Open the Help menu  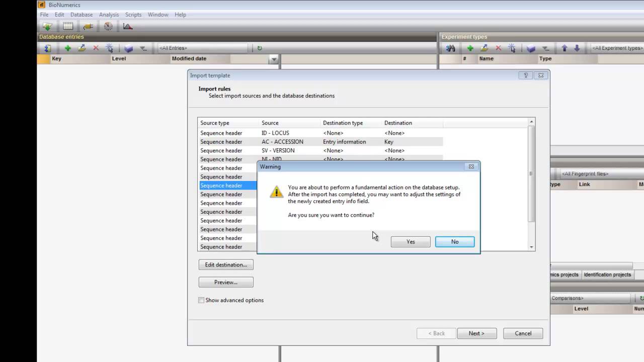point(180,15)
